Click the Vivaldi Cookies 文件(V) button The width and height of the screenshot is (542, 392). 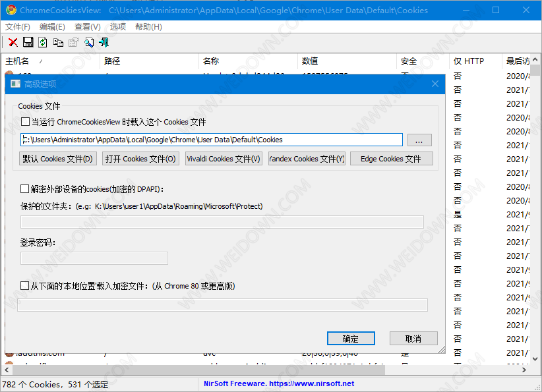pos(224,159)
